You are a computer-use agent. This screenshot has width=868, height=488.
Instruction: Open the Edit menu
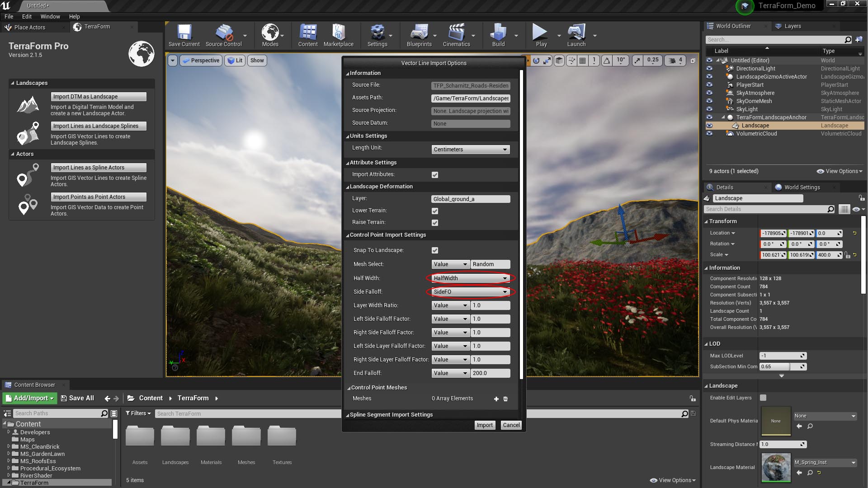pos(27,16)
